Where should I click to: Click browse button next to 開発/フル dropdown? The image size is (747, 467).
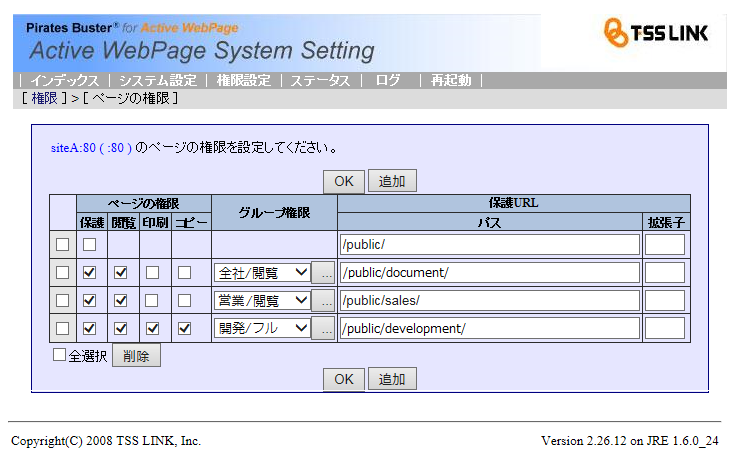click(323, 329)
